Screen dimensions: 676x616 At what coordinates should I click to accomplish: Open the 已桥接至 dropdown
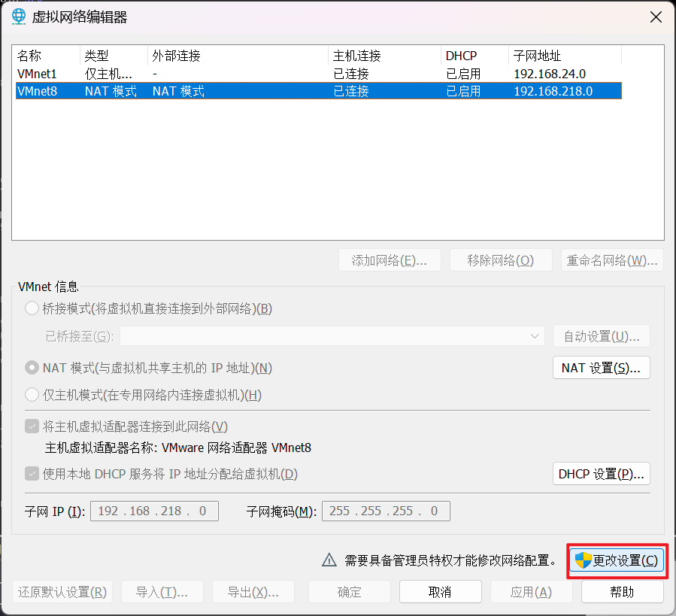[x=332, y=336]
